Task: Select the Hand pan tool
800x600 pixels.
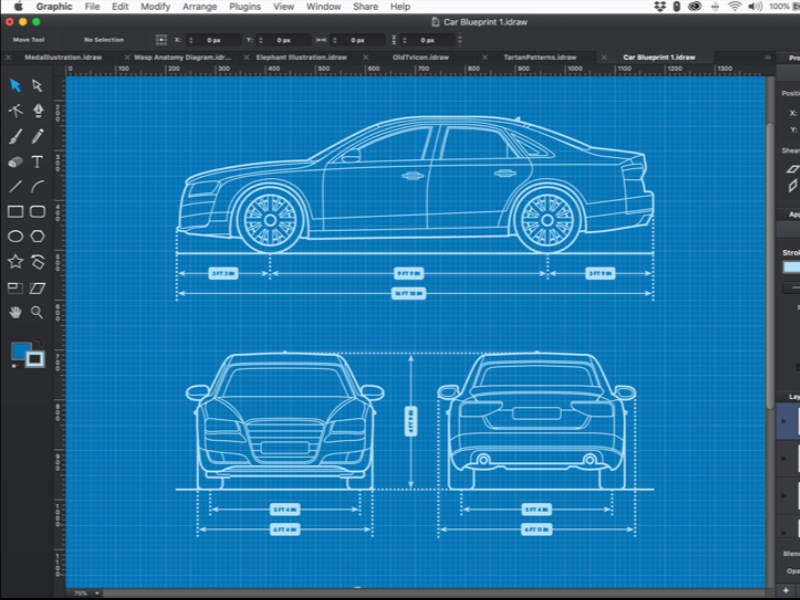Action: (15, 312)
